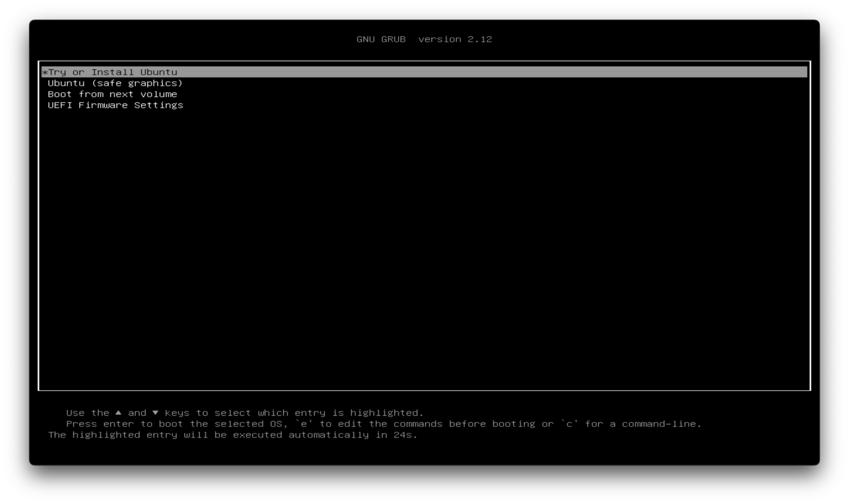Screen dimensions: 849x504
Task: Click the down arrow glyph in help text
Action: point(155,413)
